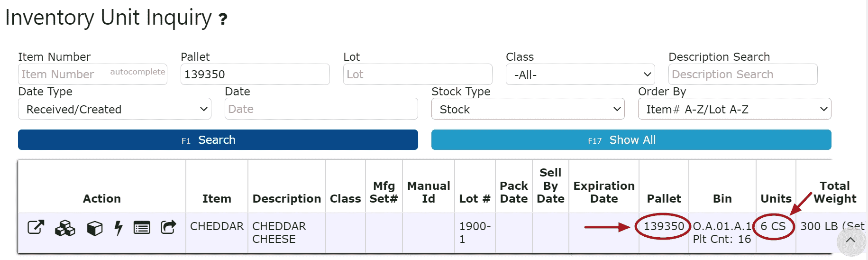Image resolution: width=868 pixels, height=260 pixels.
Task: Open the Order By dropdown
Action: pyautogui.click(x=734, y=109)
